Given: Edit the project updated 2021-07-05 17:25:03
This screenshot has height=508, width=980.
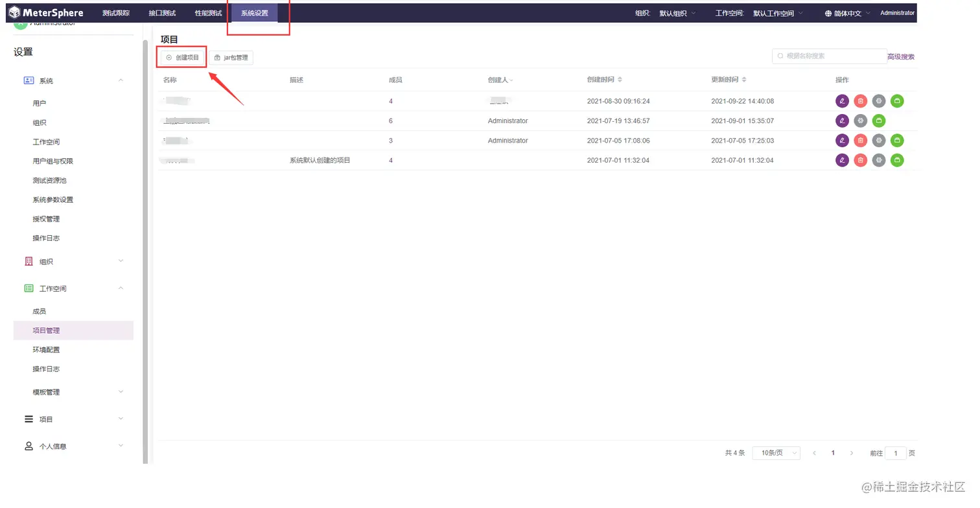Looking at the screenshot, I should (842, 141).
